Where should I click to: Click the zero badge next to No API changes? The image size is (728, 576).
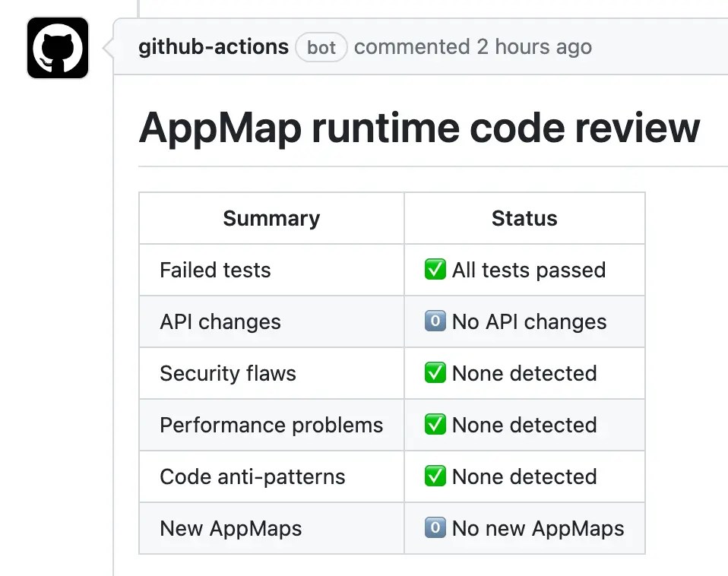click(435, 321)
